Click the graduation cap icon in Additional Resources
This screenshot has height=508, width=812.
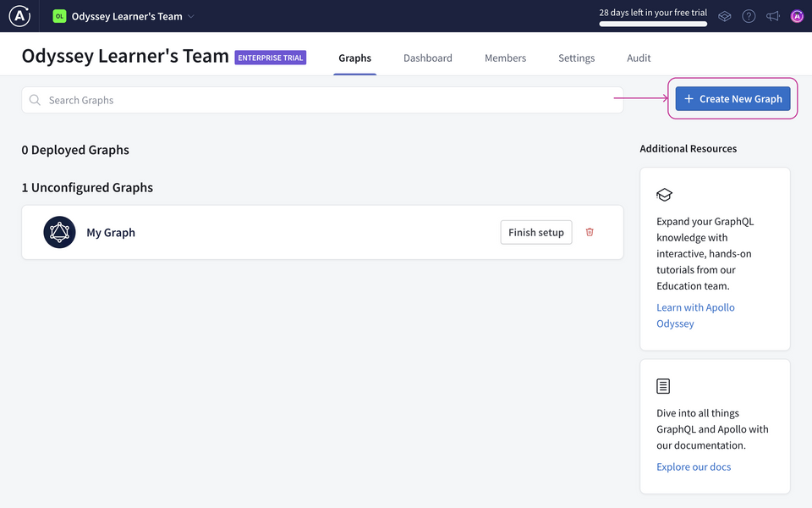664,195
